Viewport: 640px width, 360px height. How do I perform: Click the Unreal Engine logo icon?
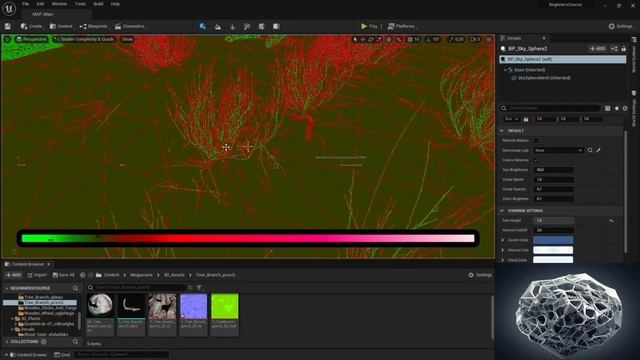[9, 8]
